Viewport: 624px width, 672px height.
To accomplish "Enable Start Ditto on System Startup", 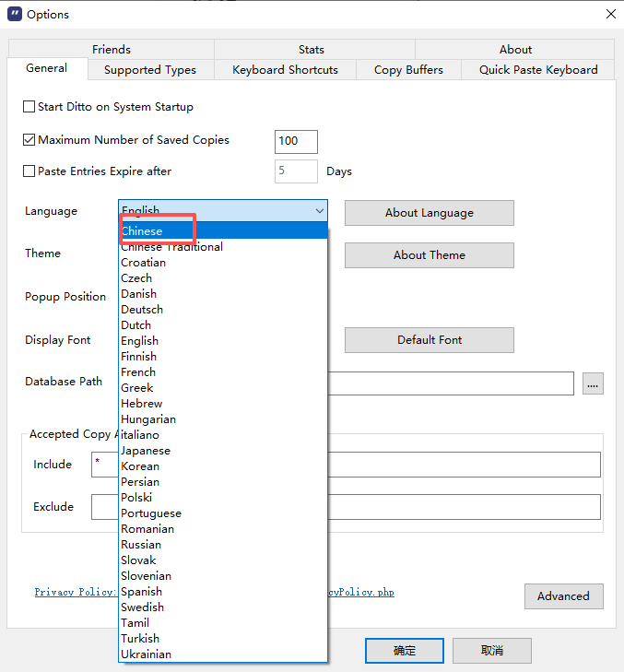I will 29,107.
